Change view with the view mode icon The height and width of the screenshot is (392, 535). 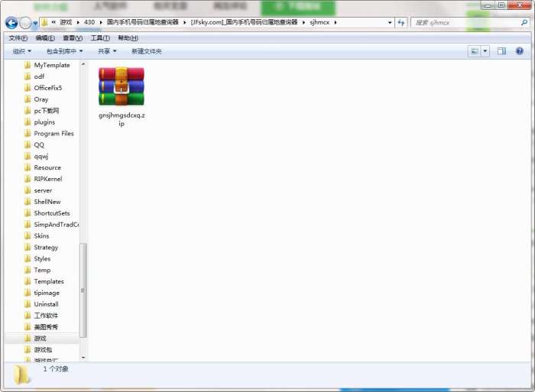pos(475,51)
